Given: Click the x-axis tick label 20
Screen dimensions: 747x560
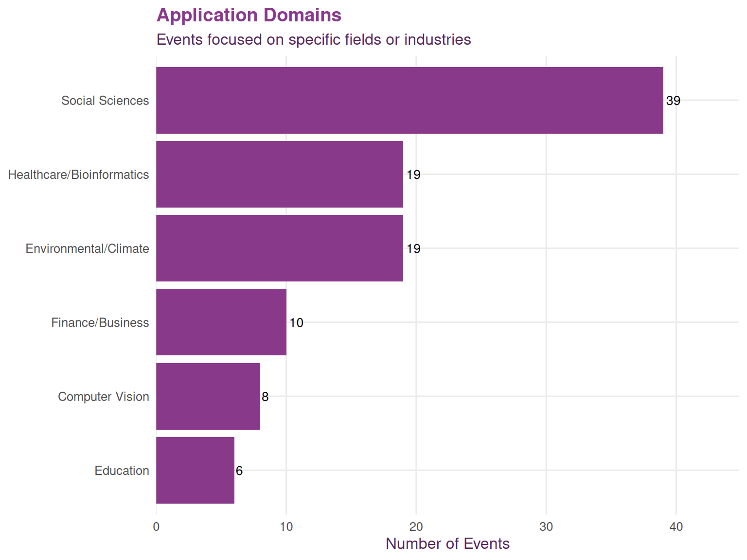Looking at the screenshot, I should click(416, 527).
